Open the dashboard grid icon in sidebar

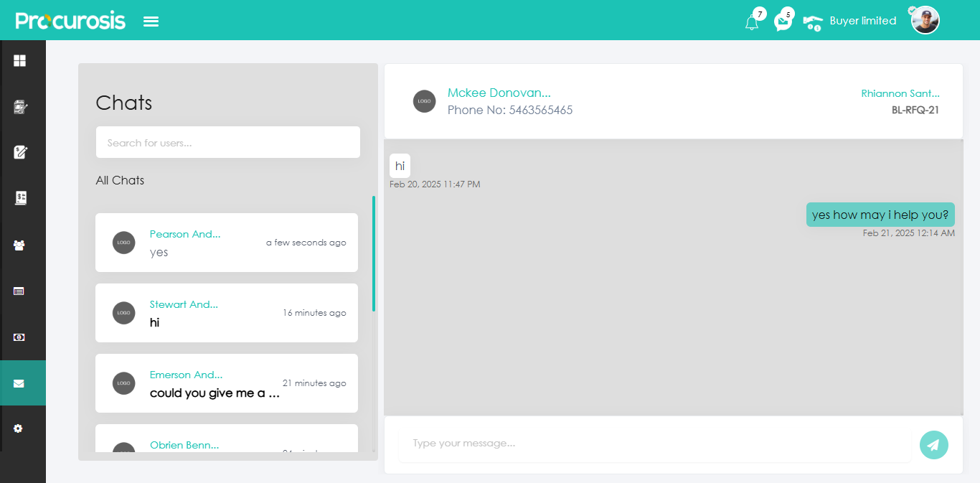click(x=20, y=61)
